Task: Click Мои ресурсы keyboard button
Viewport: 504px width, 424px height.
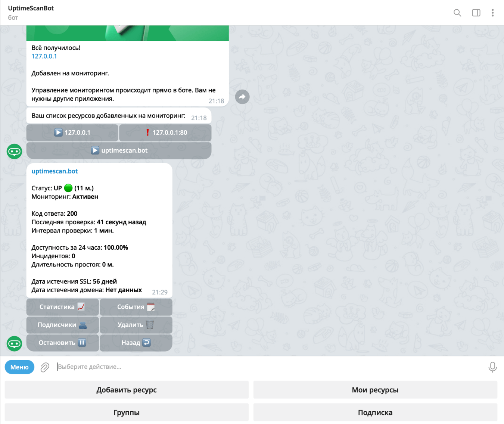Action: [375, 390]
